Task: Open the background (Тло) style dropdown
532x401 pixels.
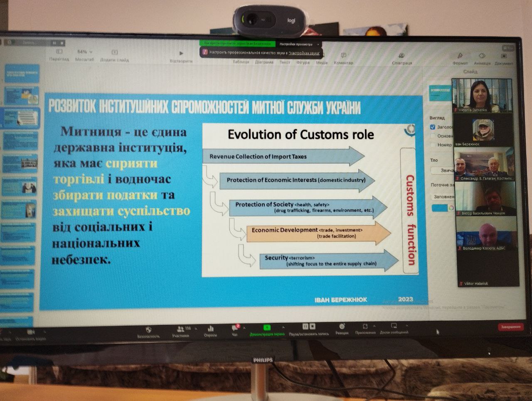Action: [443, 171]
